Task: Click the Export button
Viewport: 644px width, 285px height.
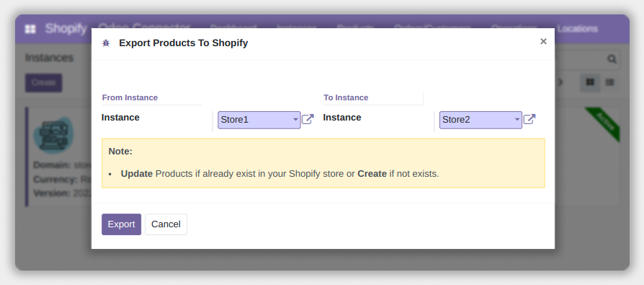Action: click(121, 224)
